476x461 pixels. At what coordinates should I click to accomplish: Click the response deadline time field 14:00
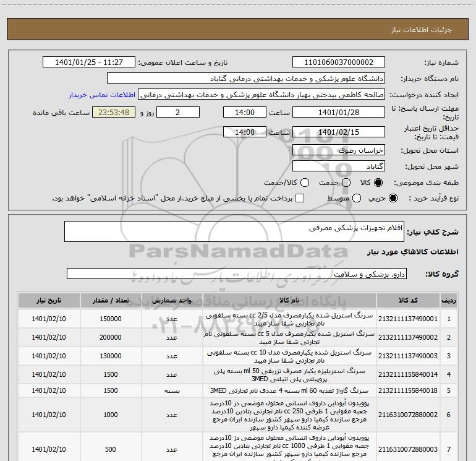tap(245, 112)
